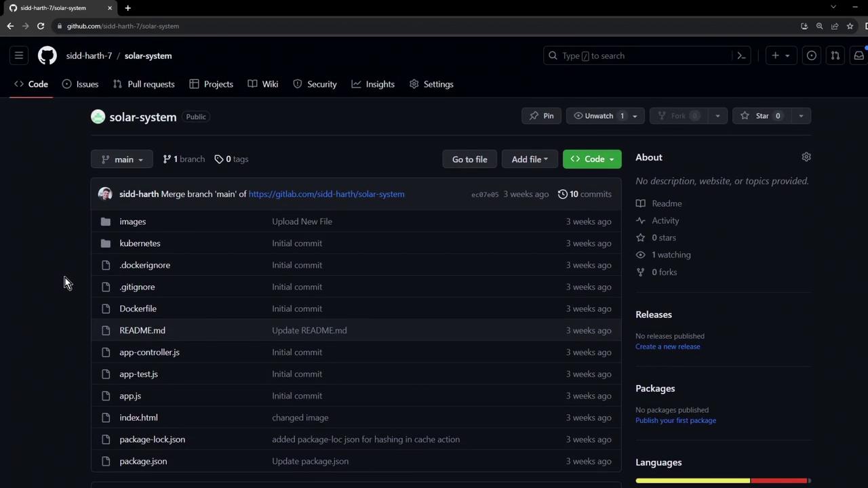Go back in browser history
The height and width of the screenshot is (488, 868).
pos(10,26)
